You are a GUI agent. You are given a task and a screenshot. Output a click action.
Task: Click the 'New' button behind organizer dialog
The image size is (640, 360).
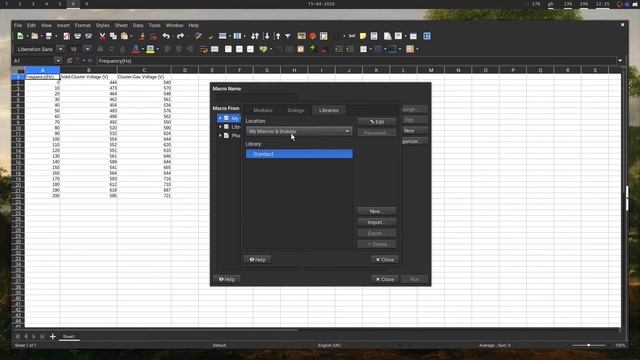(415, 131)
